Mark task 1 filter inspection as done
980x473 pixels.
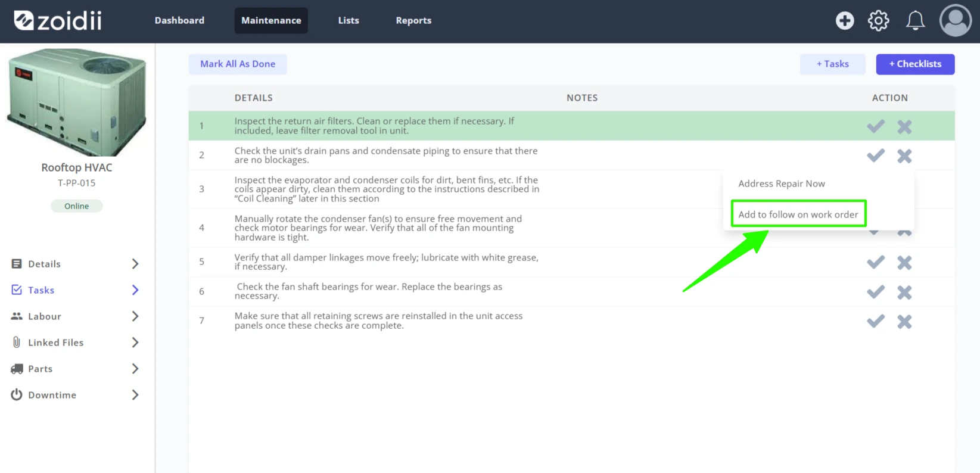click(x=876, y=126)
